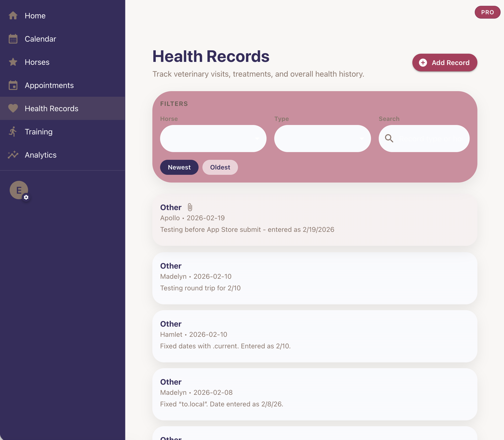
Task: Open the Hamlet 2026-02-10 record card
Action: tap(314, 336)
